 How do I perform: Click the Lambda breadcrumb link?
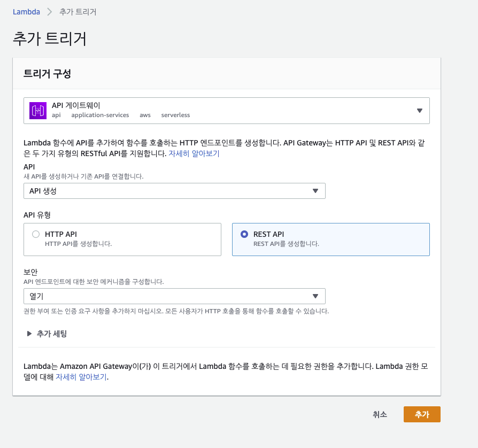point(26,12)
